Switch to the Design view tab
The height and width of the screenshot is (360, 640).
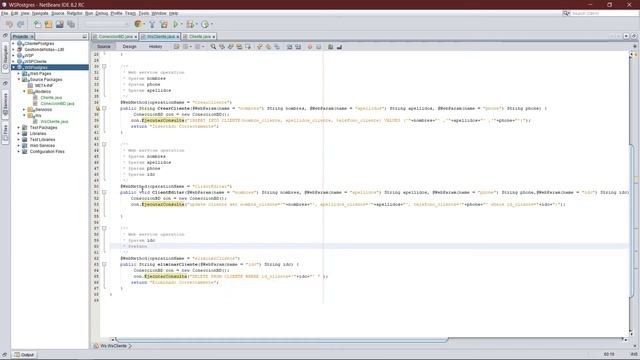coord(129,47)
